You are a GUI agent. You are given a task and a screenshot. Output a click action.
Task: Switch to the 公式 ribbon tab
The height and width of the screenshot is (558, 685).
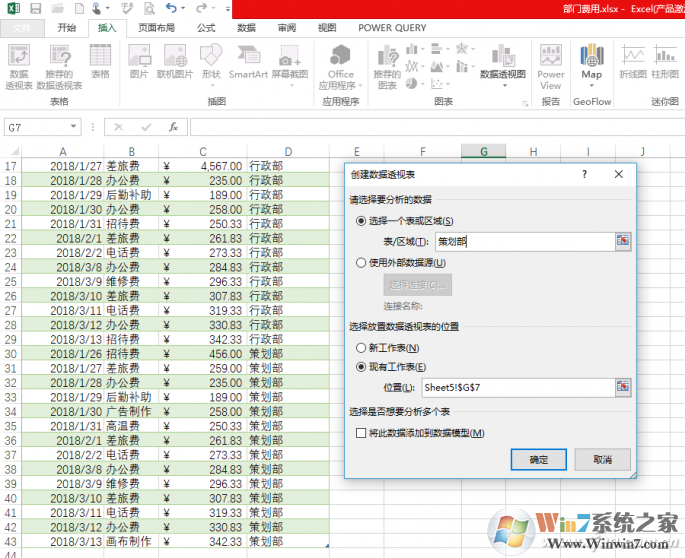tap(206, 28)
